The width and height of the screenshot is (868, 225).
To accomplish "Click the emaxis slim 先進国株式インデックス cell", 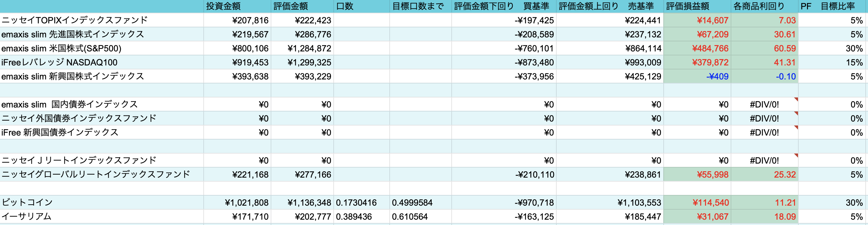I will point(102,34).
